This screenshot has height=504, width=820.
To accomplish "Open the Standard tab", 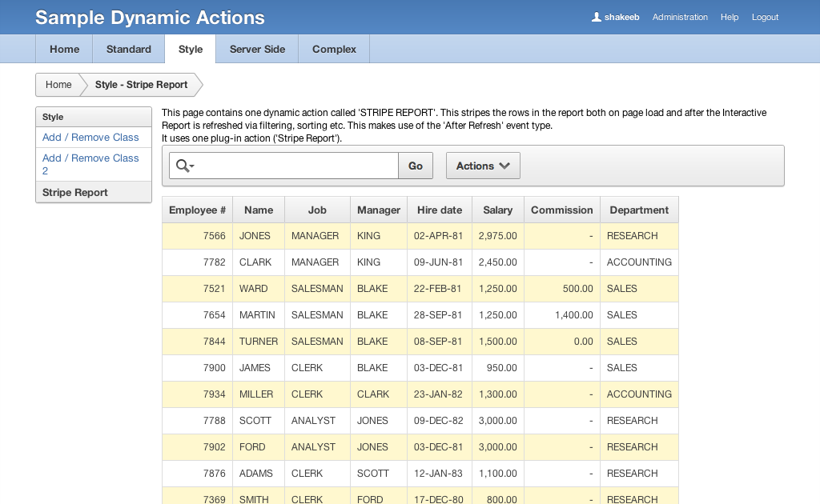I will [129, 49].
